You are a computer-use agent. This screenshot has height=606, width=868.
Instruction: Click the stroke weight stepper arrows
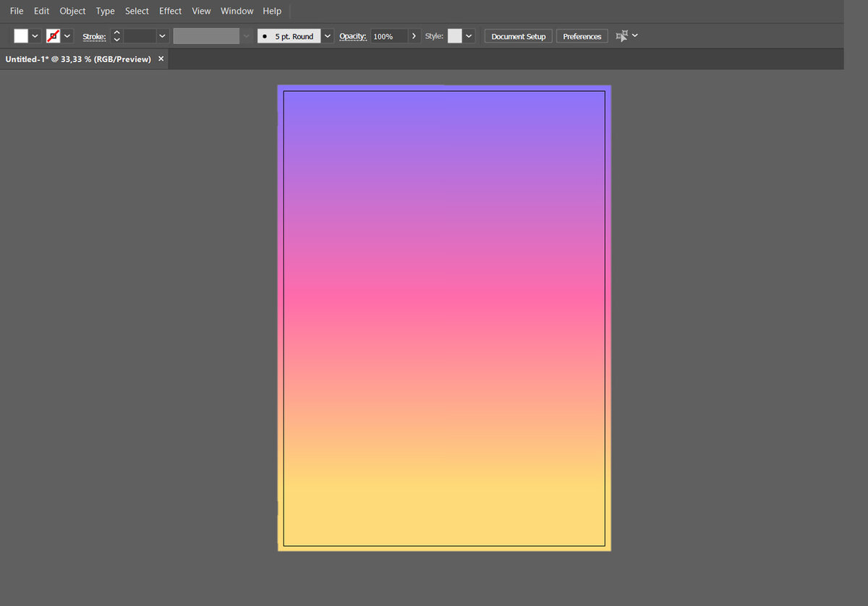(117, 36)
